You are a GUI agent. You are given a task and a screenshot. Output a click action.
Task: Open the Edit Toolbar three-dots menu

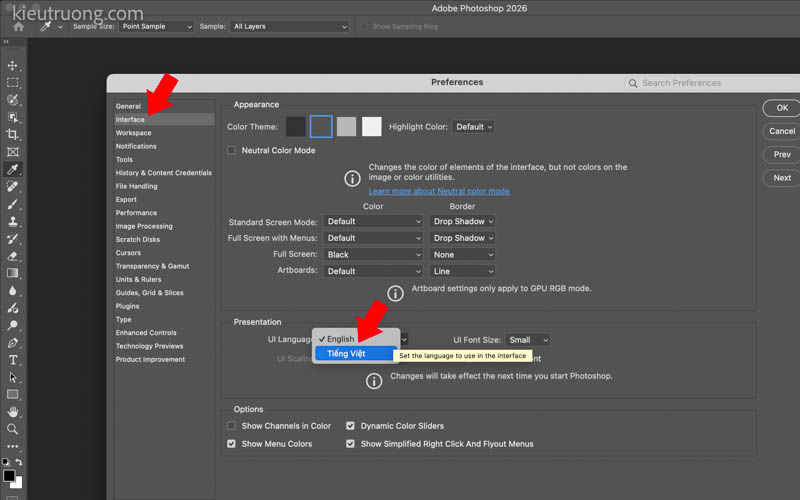(x=13, y=446)
